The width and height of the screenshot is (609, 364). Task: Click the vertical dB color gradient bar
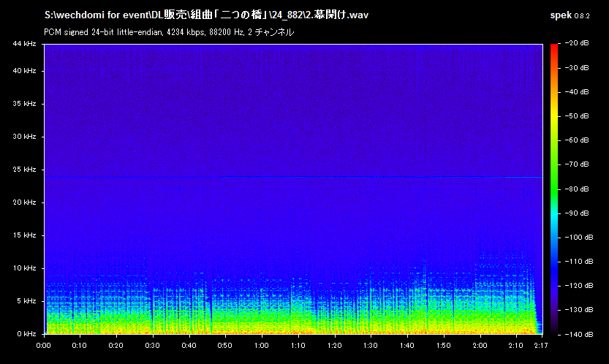click(x=554, y=189)
